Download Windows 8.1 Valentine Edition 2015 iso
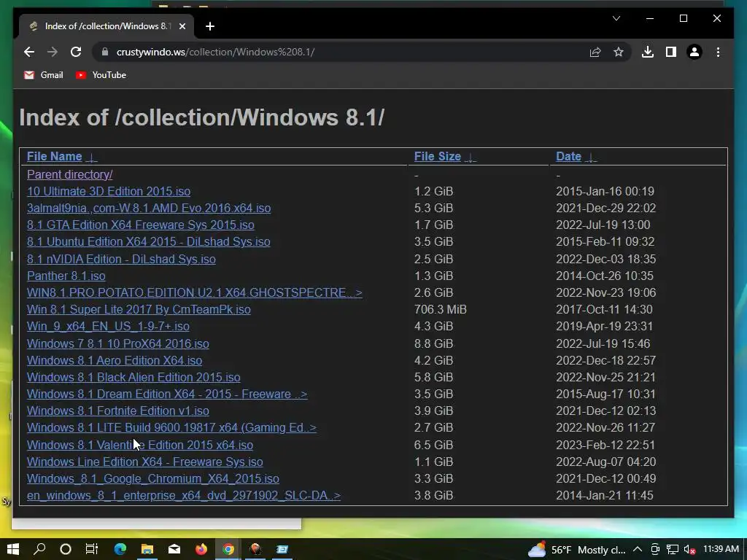 (x=140, y=445)
